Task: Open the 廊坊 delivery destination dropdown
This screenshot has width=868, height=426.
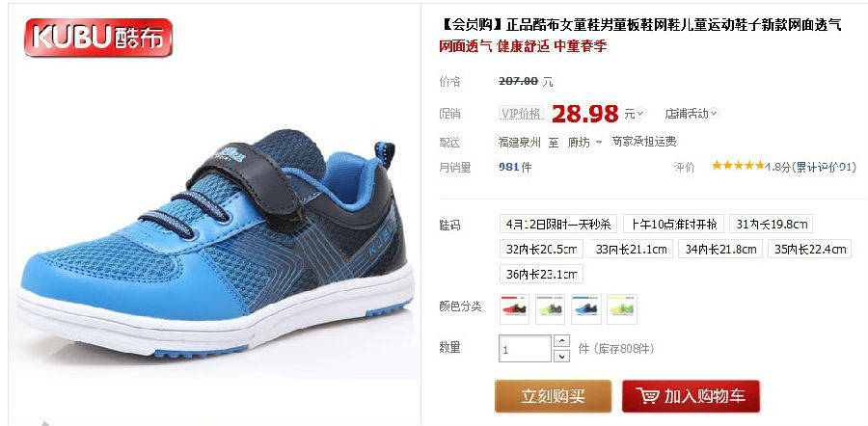Action: click(584, 143)
